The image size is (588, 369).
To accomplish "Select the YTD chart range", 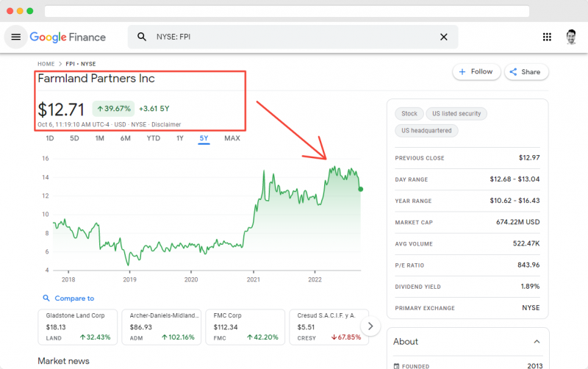I will 154,138.
